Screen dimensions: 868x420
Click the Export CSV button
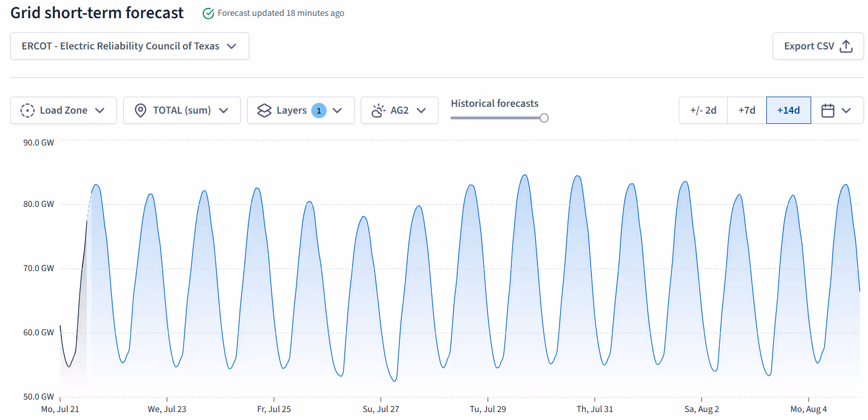coord(818,46)
